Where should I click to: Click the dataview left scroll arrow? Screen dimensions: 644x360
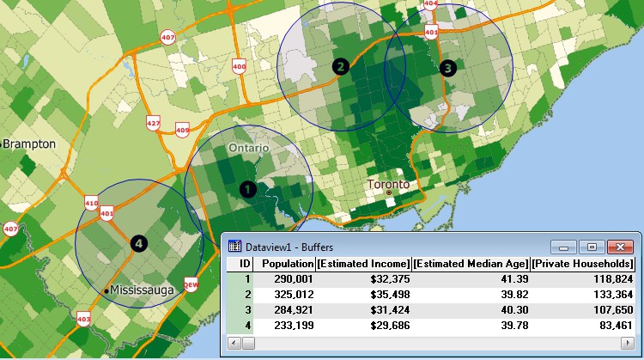(232, 343)
